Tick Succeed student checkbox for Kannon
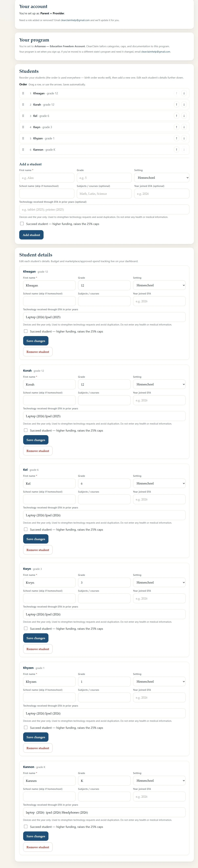Screen dimensions: 198x868 26,827
